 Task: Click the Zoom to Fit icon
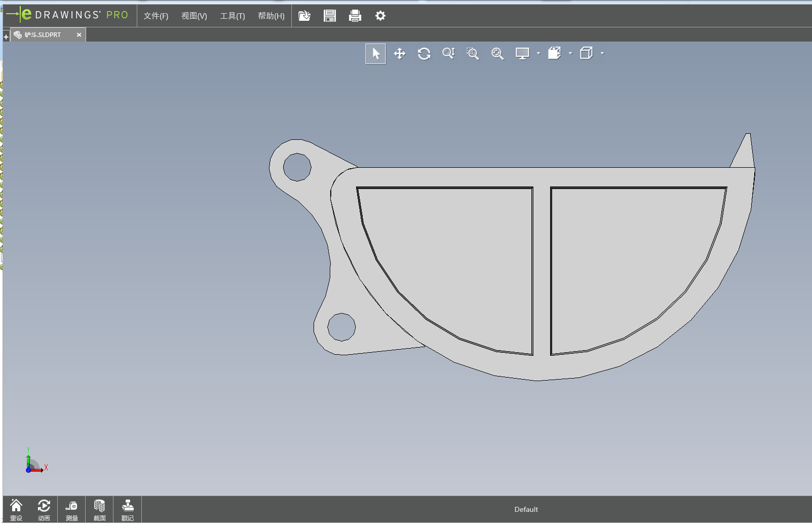(x=497, y=54)
